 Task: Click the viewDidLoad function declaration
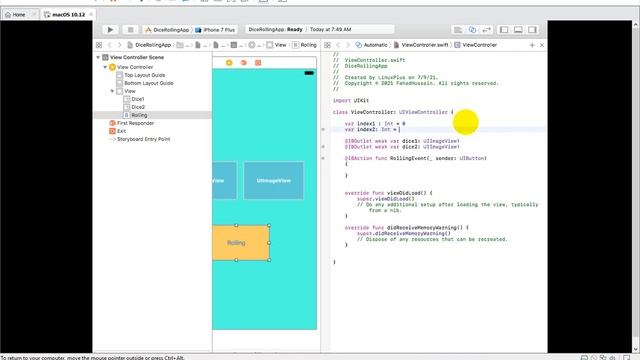[389, 193]
